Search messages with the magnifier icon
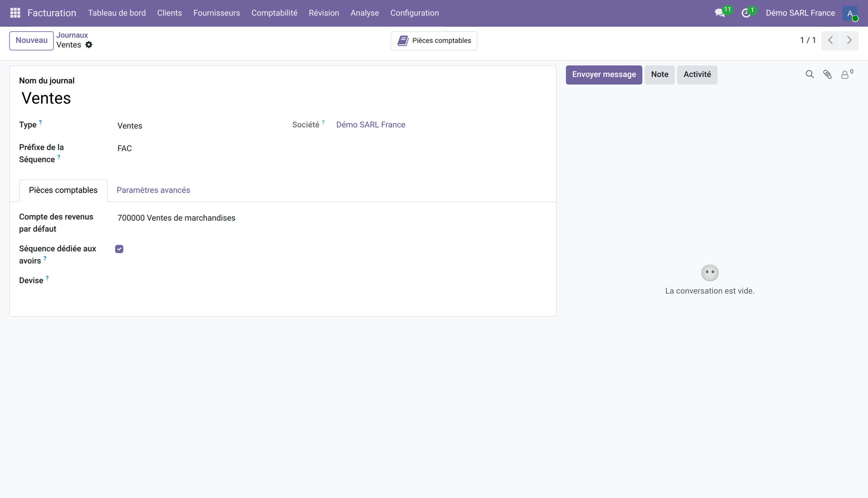This screenshot has height=498, width=868. point(810,74)
